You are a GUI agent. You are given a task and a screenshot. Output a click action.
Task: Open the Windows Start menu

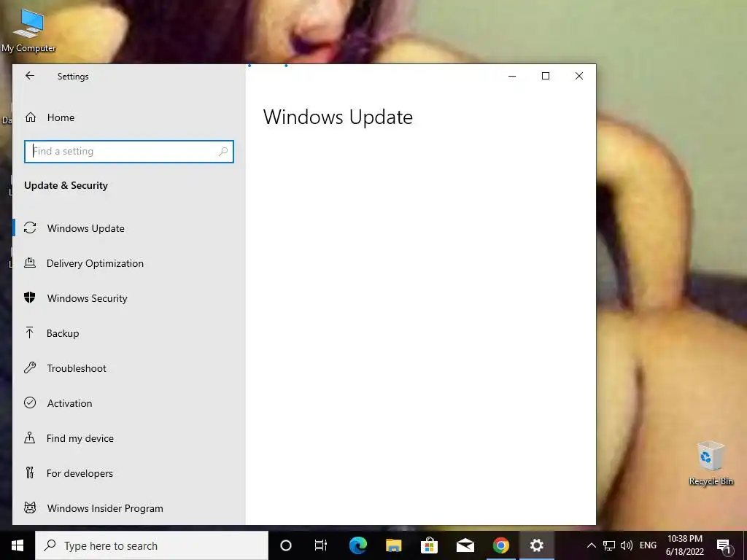pyautogui.click(x=18, y=545)
